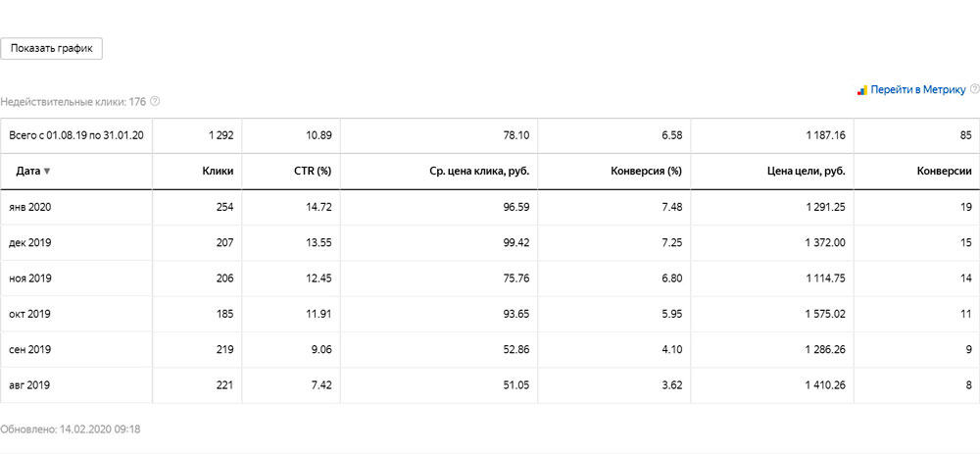
Task: Click the ноя 2019 date cell
Action: (30, 278)
